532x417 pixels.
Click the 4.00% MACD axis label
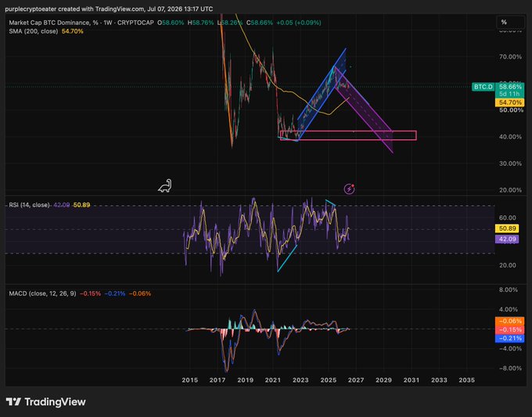coord(508,310)
